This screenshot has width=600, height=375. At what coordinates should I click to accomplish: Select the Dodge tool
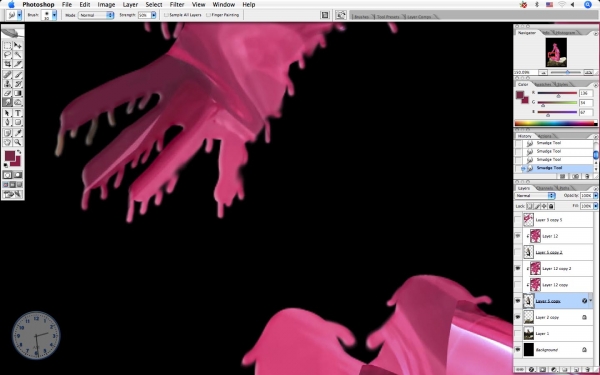pyautogui.click(x=18, y=102)
